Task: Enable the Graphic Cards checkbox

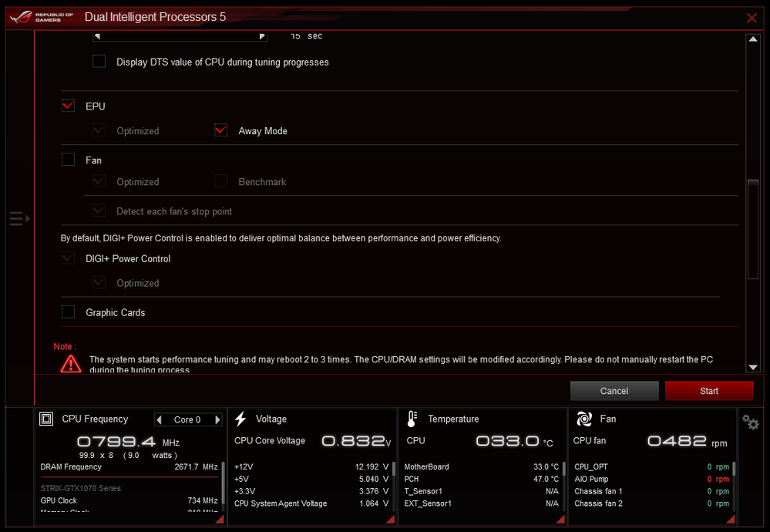Action: coord(69,312)
